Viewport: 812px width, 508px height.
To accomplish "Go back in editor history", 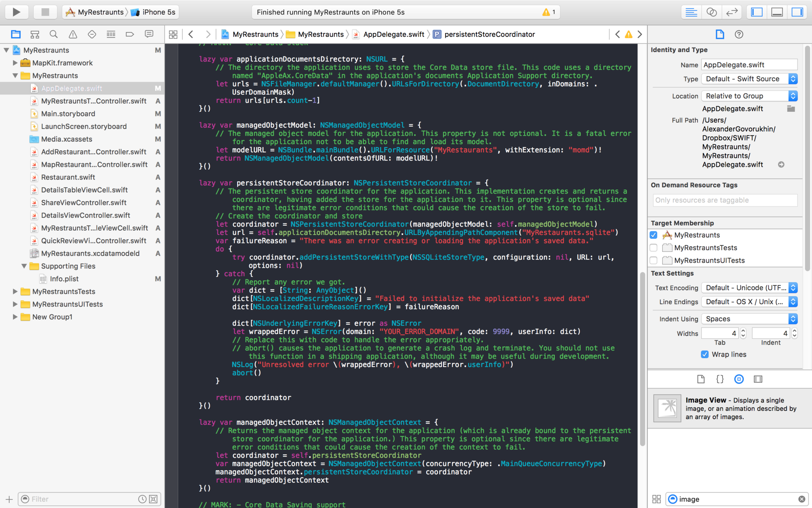I will [x=191, y=34].
